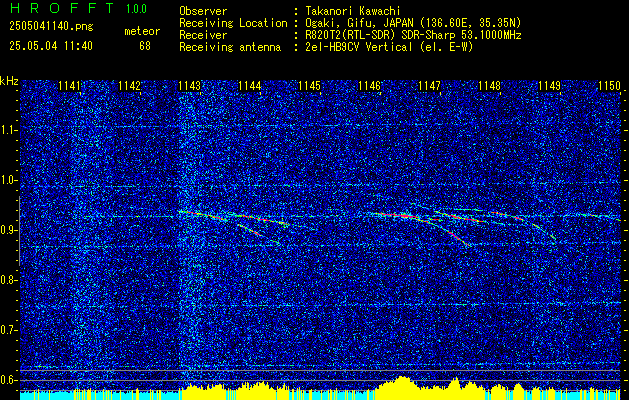Click the HROFFT 1.0.0 title text
629x400 pixels.
(x=78, y=8)
